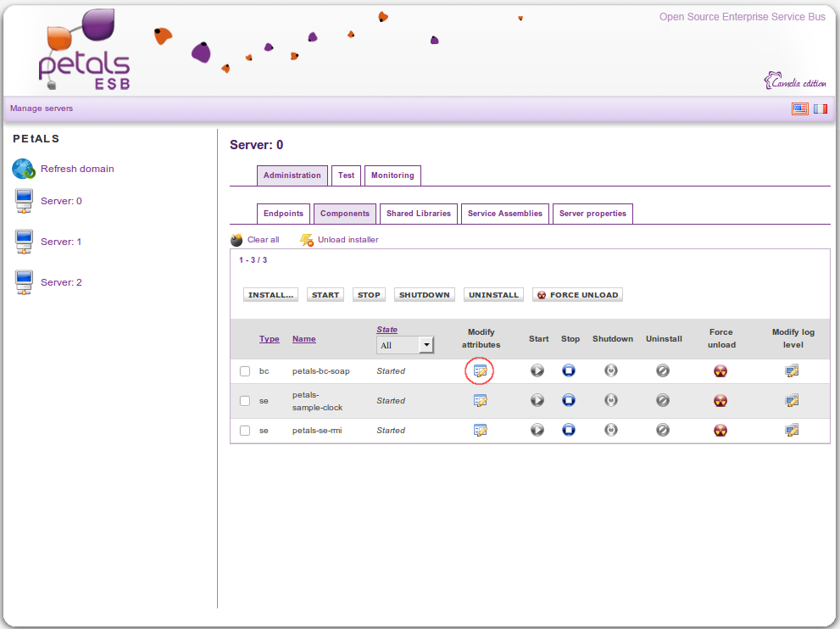Click Uninstall icon for petals-sample-clock
840x629 pixels.
[663, 400]
